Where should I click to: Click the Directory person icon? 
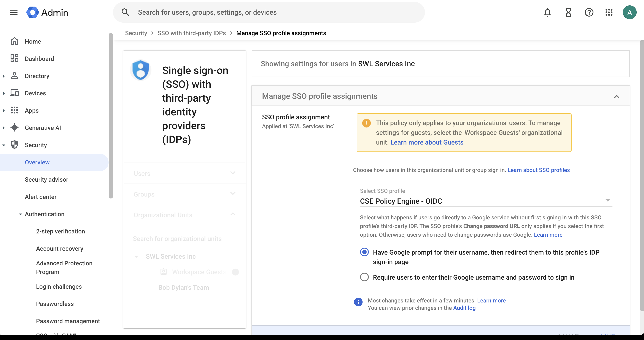pyautogui.click(x=14, y=76)
